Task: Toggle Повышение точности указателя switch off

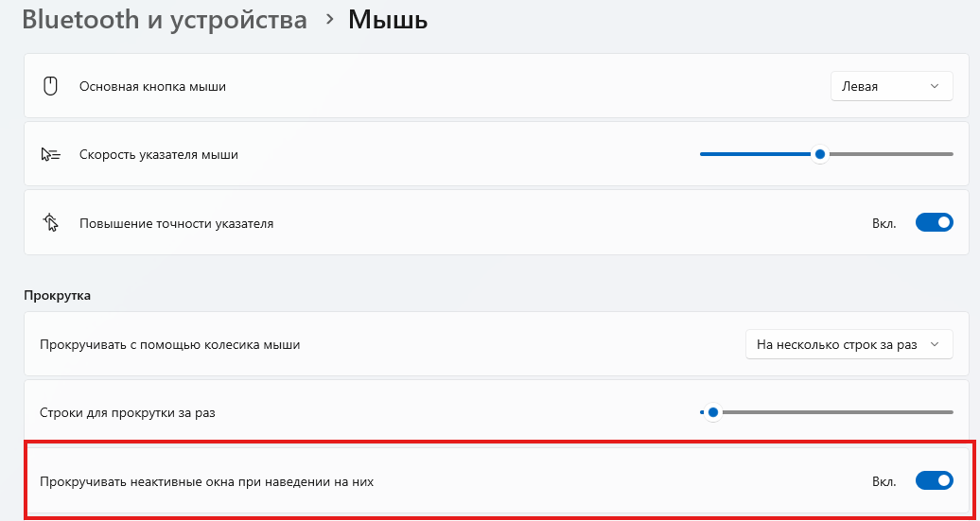Action: pyautogui.click(x=934, y=222)
